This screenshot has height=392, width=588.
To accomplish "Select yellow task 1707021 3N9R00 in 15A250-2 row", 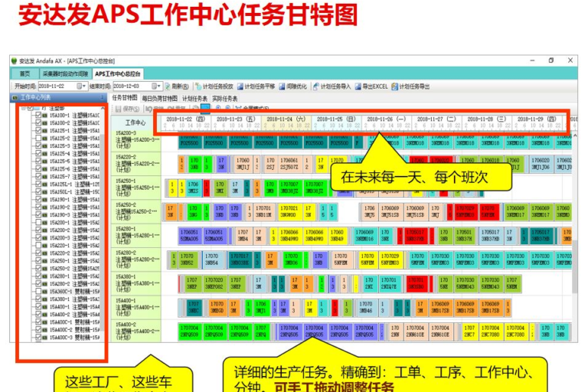I will [289, 211].
